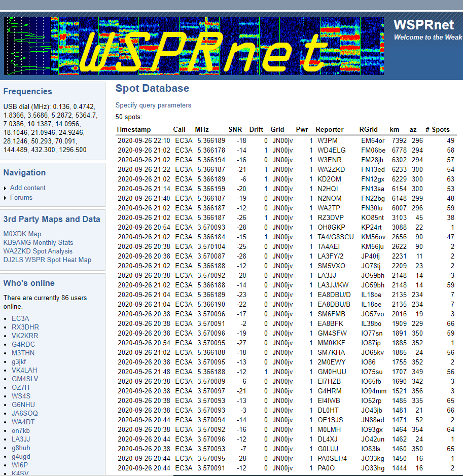Open Forums navigation link
The width and height of the screenshot is (463, 476).
coord(21,197)
